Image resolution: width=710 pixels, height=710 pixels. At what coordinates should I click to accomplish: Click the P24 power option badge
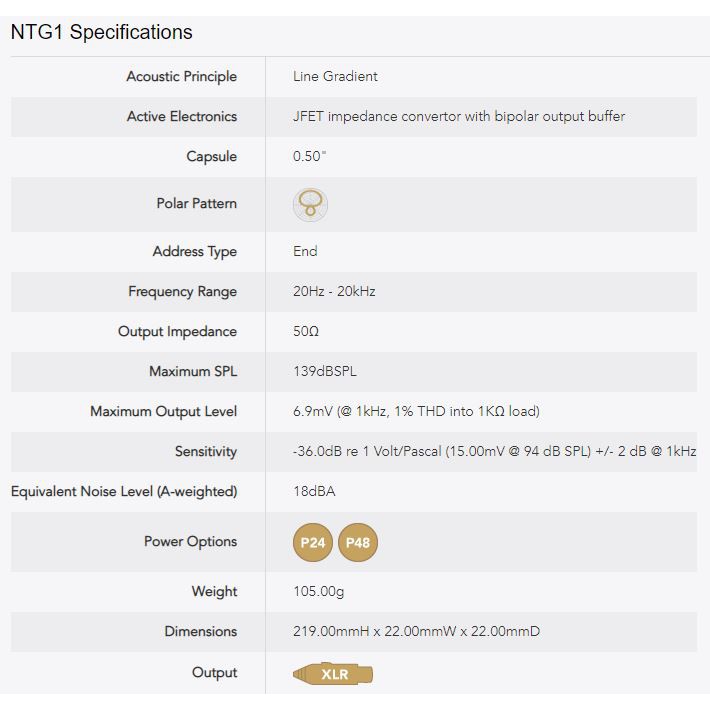pos(313,542)
